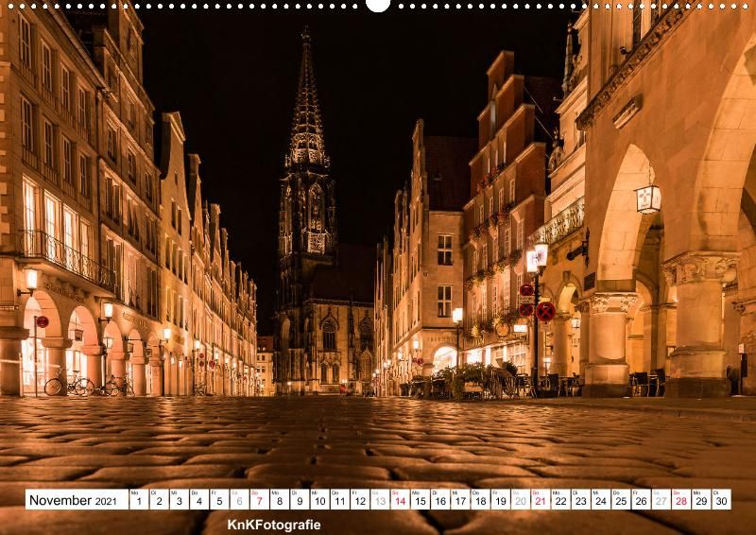Click day 22 in the calendar strip
The width and height of the screenshot is (756, 535).
[560, 499]
